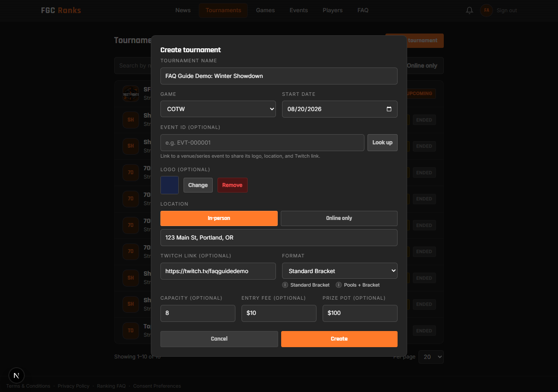Select the In-person location option
This screenshot has height=392, width=558.
[x=219, y=218]
